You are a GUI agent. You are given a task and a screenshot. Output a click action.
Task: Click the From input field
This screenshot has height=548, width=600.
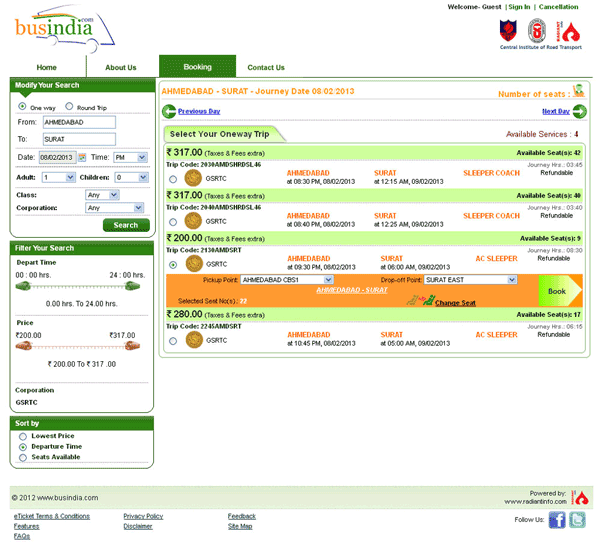coord(79,122)
